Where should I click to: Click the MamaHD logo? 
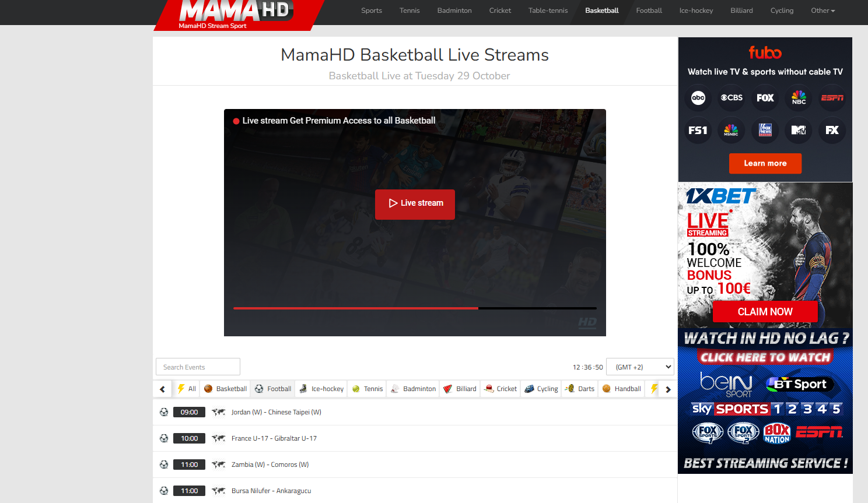coord(236,14)
